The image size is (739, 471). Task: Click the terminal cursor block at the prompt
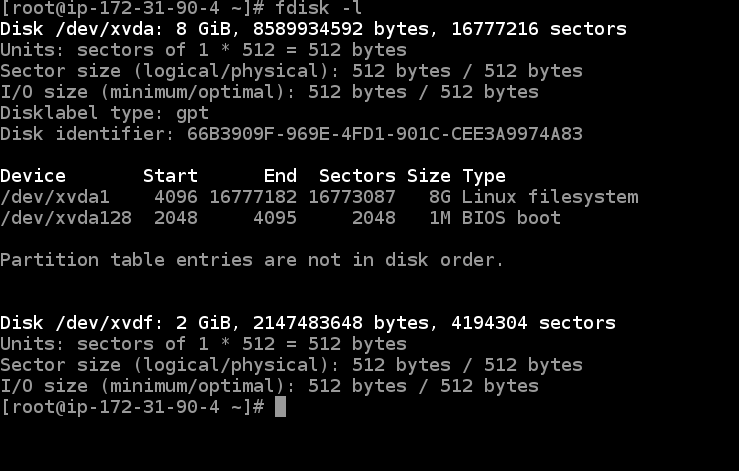(x=280, y=407)
